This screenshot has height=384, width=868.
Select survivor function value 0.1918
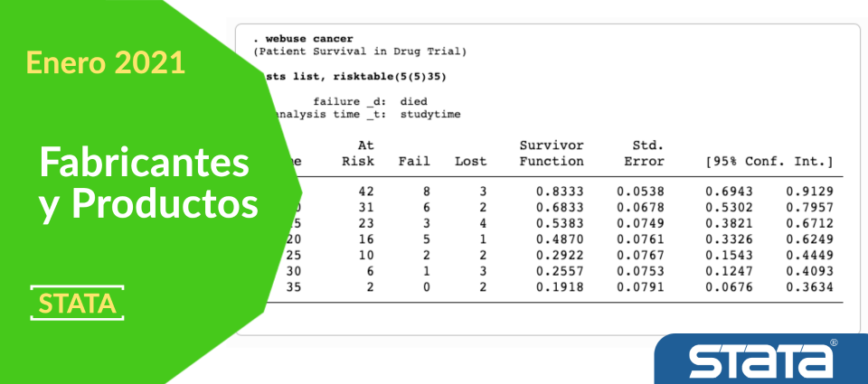(x=560, y=287)
